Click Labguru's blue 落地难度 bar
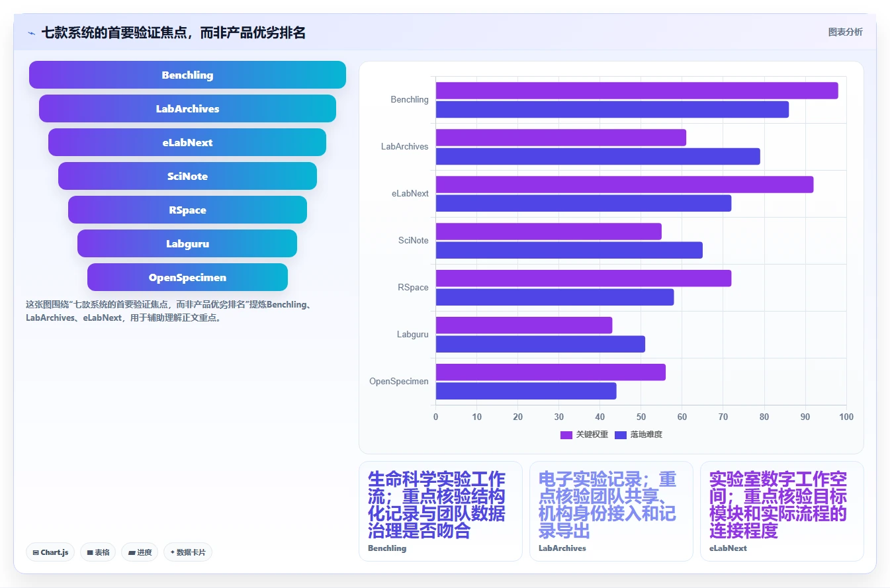 540,344
